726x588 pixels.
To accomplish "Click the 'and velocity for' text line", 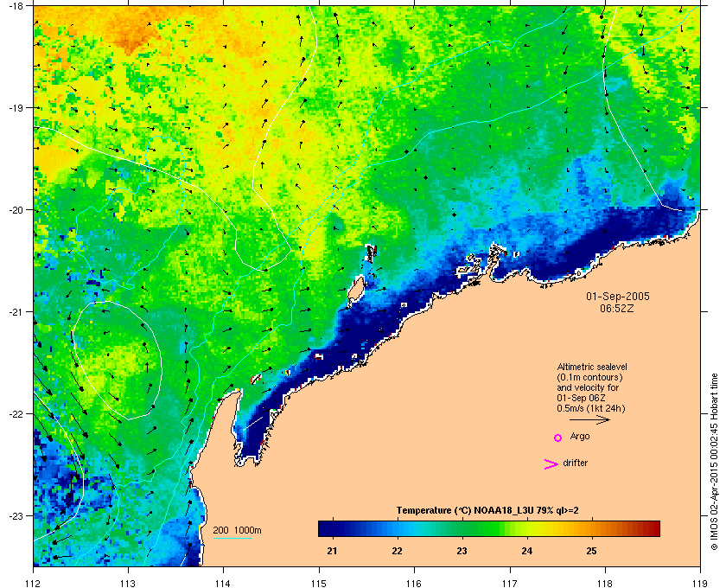I will point(588,387).
